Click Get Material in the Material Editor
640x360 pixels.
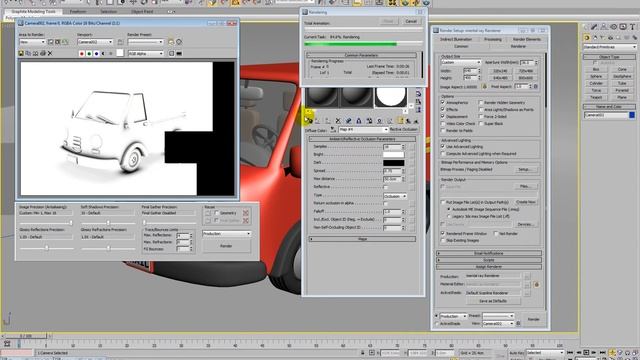point(309,121)
